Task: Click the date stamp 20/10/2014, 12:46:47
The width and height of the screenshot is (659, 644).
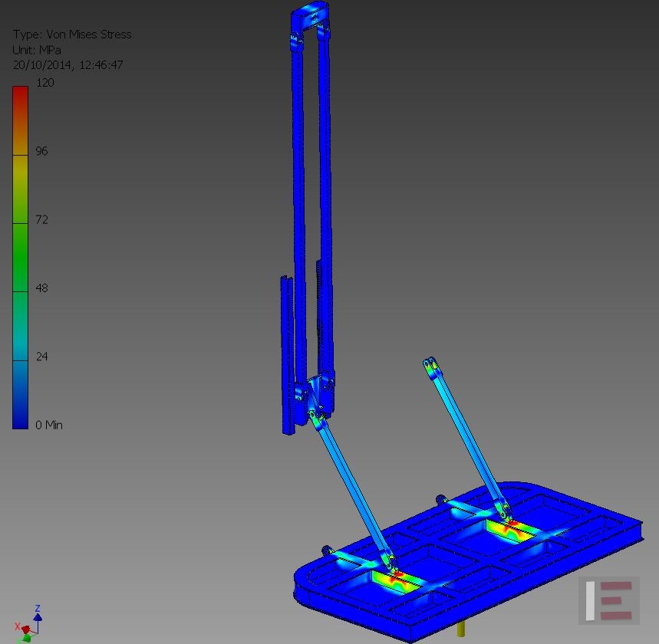Action: pos(68,65)
